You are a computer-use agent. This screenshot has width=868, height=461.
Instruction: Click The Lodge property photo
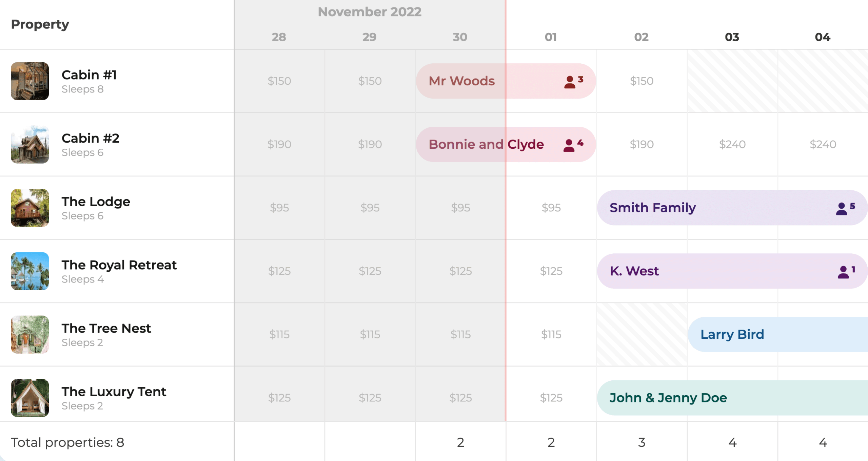[30, 208]
